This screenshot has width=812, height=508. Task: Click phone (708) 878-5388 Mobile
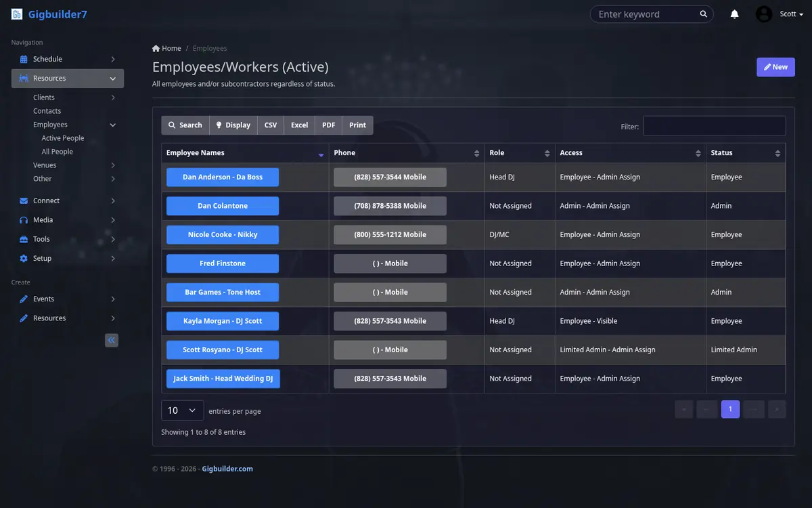pos(390,206)
